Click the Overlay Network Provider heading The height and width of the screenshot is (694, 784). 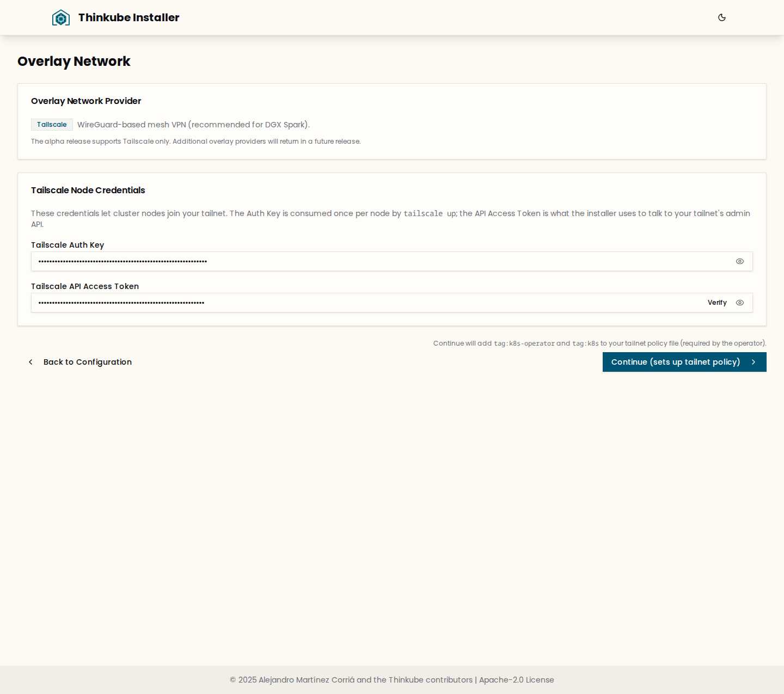coord(86,101)
